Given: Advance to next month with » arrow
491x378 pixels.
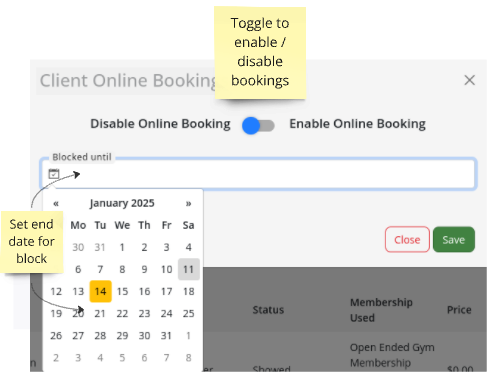Looking at the screenshot, I should [188, 203].
